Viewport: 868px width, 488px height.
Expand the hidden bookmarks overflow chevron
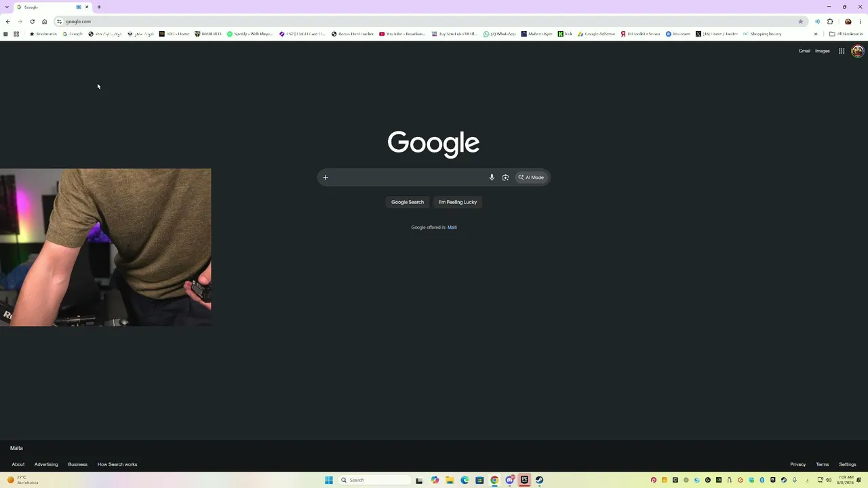(816, 34)
